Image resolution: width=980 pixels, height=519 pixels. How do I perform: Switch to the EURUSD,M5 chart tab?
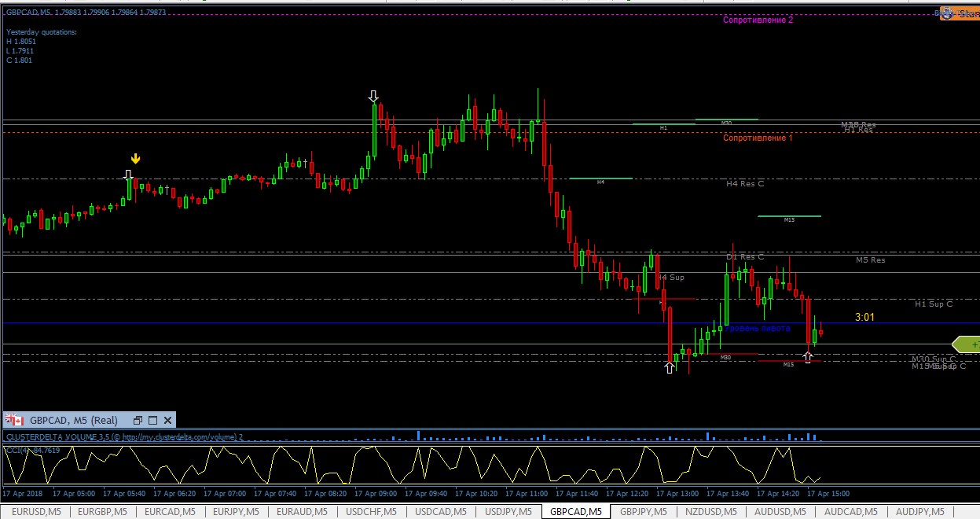click(x=35, y=512)
